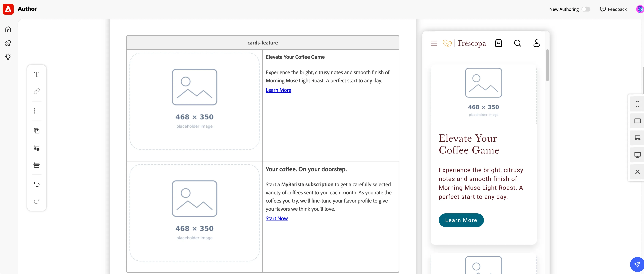The width and height of the screenshot is (644, 274).
Task: Click the account user icon in preview
Action: [x=536, y=43]
